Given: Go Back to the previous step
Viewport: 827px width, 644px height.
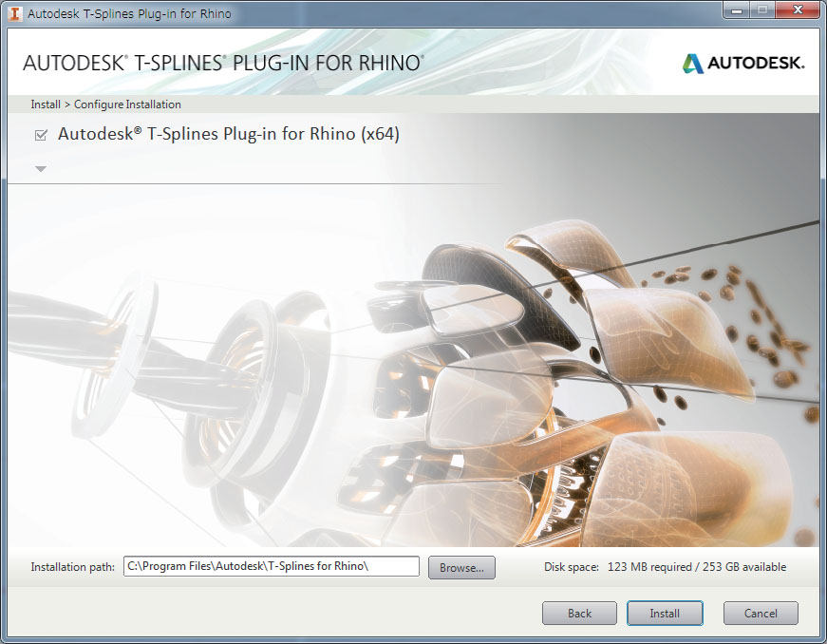Looking at the screenshot, I should [x=579, y=613].
